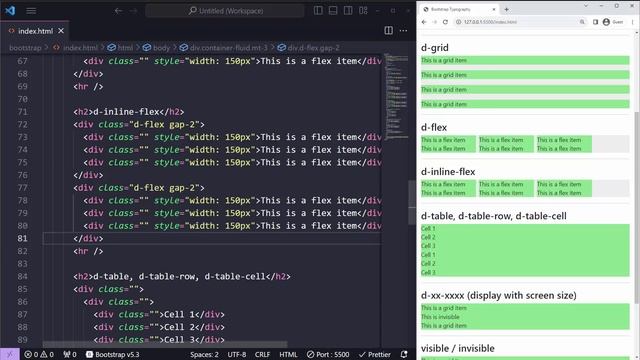The height and width of the screenshot is (360, 640).
Task: Open the Guest profile button
Action: (x=613, y=22)
